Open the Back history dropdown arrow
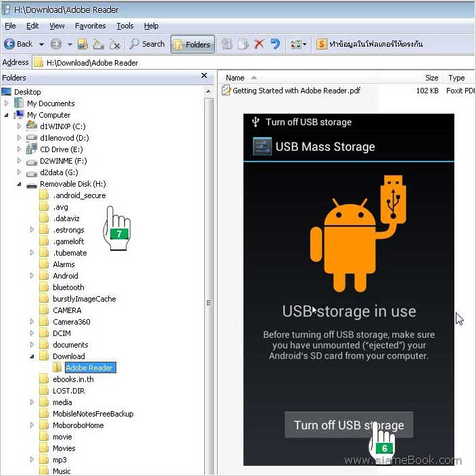The height and width of the screenshot is (476, 476). [41, 45]
